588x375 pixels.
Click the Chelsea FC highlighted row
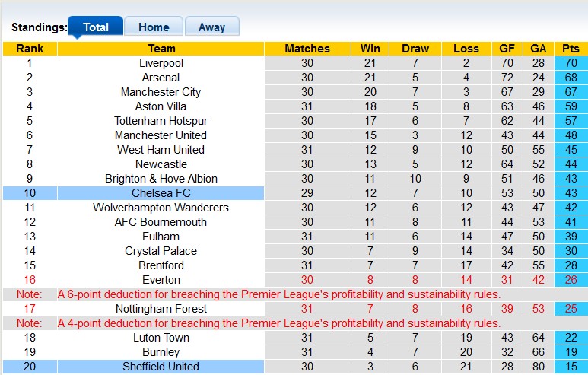pos(161,193)
